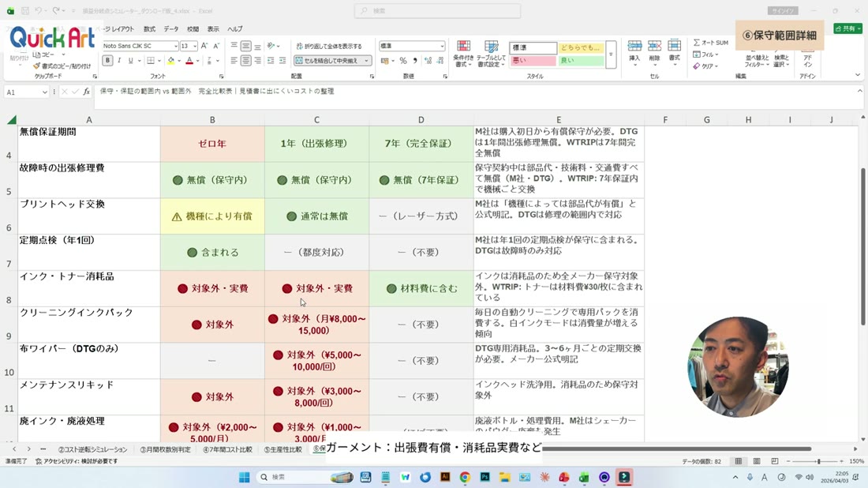Collapse the ribbon with the chevron

pos(858,75)
